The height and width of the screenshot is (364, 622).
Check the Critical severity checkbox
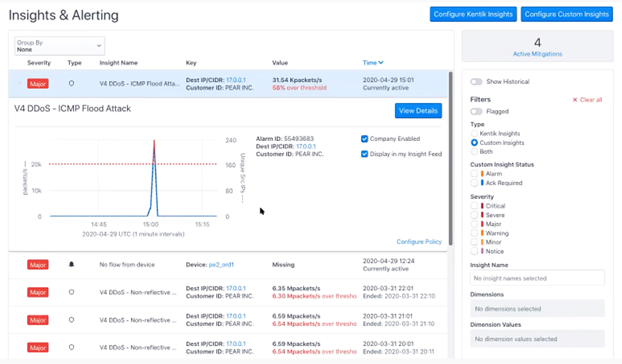point(474,206)
